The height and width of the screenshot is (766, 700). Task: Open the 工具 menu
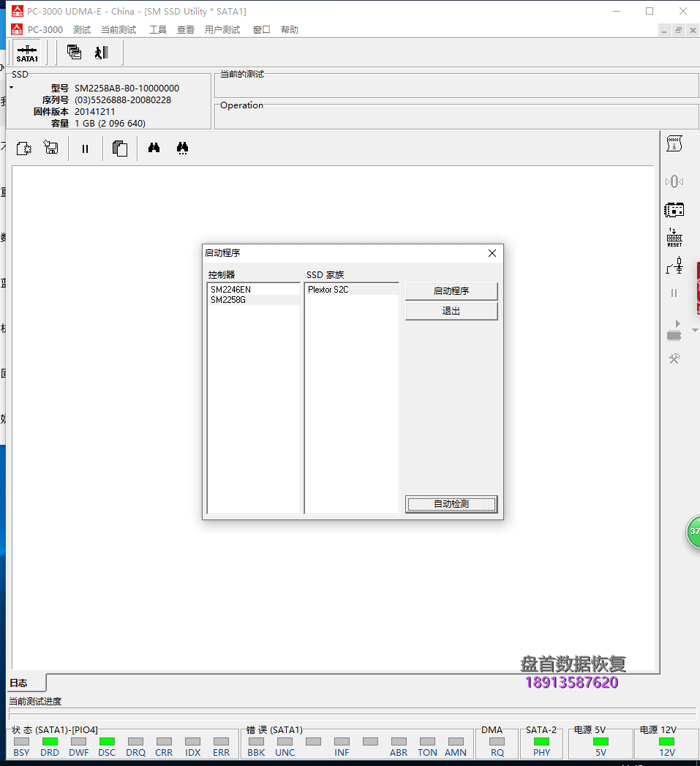click(x=158, y=30)
